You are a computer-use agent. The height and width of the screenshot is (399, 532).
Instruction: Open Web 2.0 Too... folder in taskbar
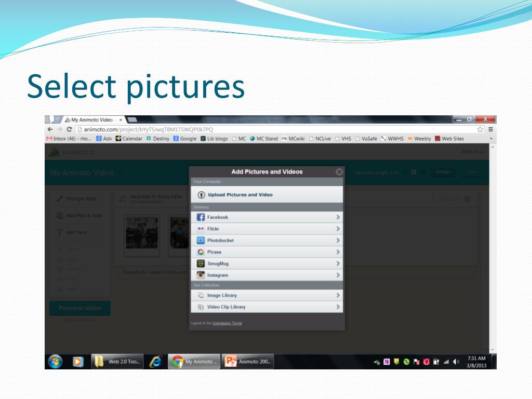[x=117, y=362]
